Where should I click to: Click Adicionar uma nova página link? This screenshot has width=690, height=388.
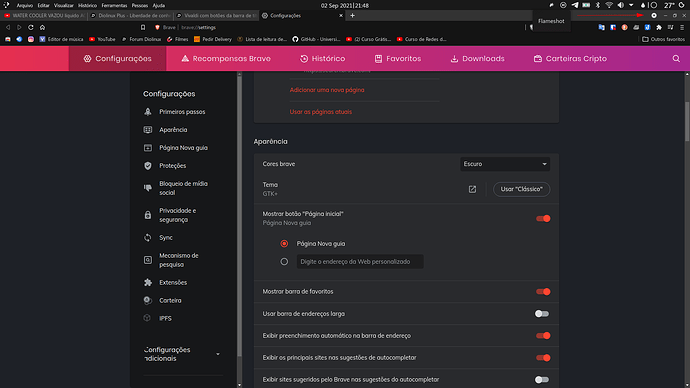point(327,90)
